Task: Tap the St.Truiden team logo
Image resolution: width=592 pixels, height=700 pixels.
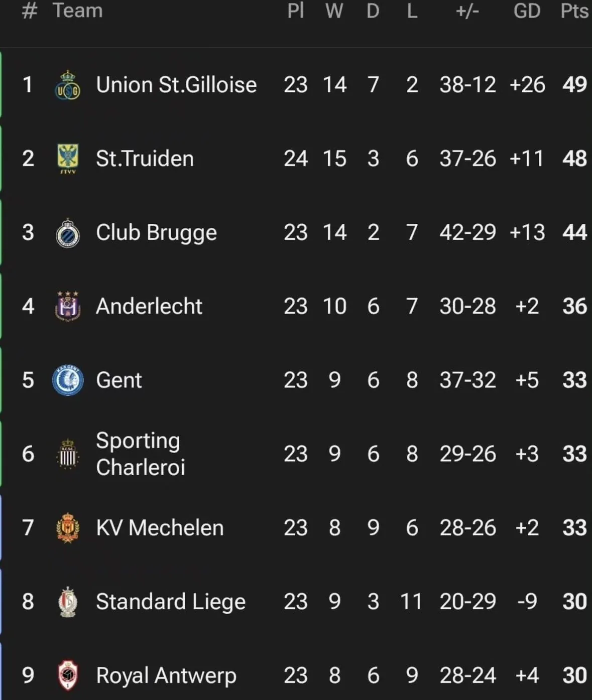Action: coord(67,159)
